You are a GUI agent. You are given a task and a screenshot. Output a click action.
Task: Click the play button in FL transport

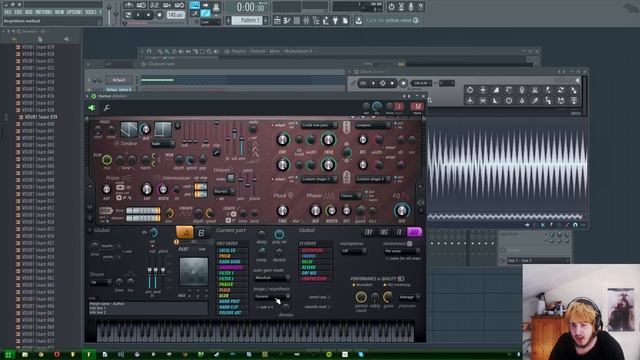coord(139,15)
